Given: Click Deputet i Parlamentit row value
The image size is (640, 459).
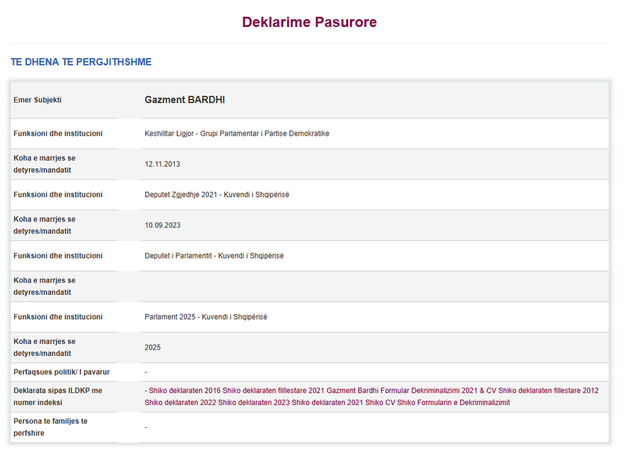Looking at the screenshot, I should (214, 256).
